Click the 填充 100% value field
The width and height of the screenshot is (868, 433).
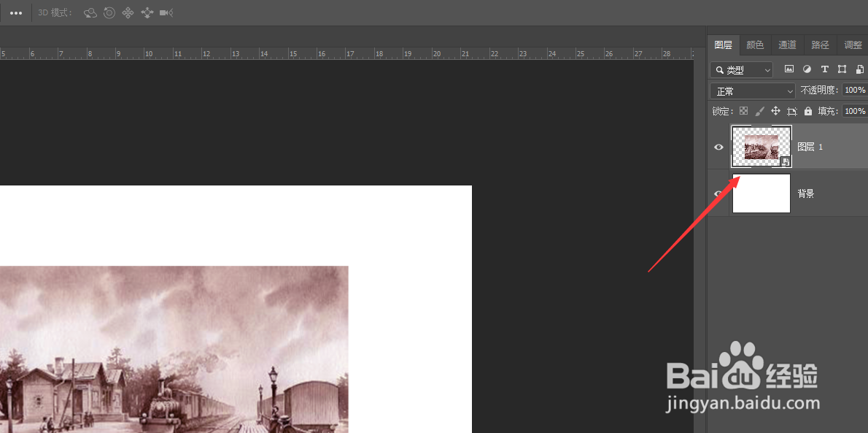[x=856, y=111]
